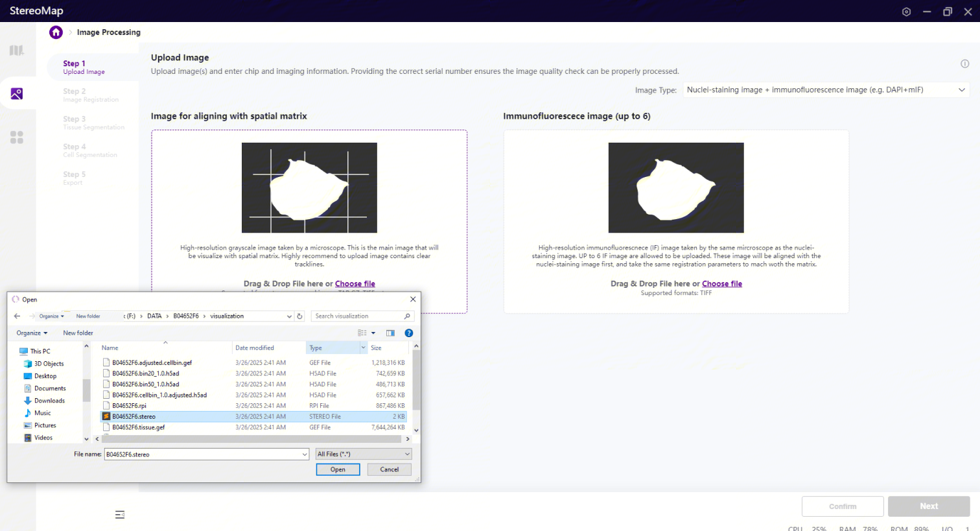Screen dimensions: 980x531
Task: Go to the StereoMap home icon
Action: point(56,32)
